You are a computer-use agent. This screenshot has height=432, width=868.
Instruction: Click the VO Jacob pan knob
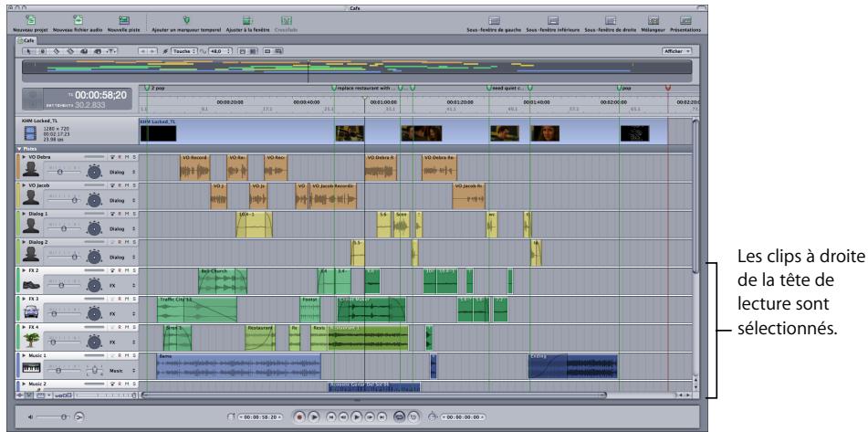tap(95, 199)
